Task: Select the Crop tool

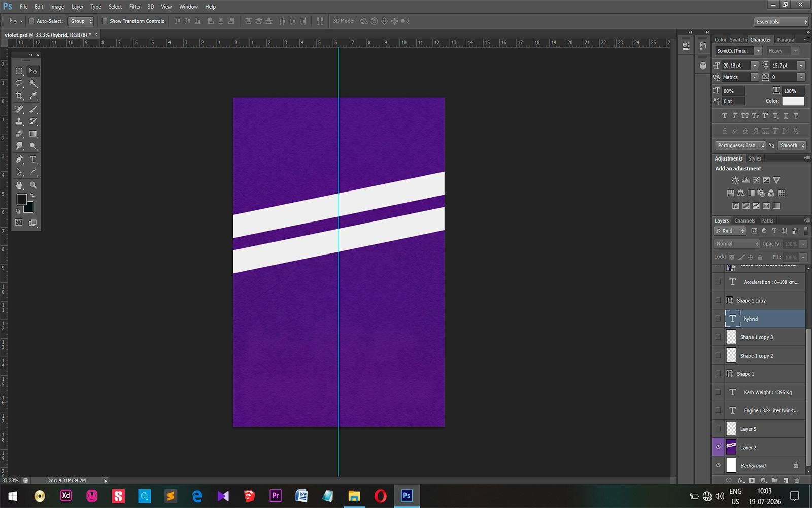Action: (19, 96)
